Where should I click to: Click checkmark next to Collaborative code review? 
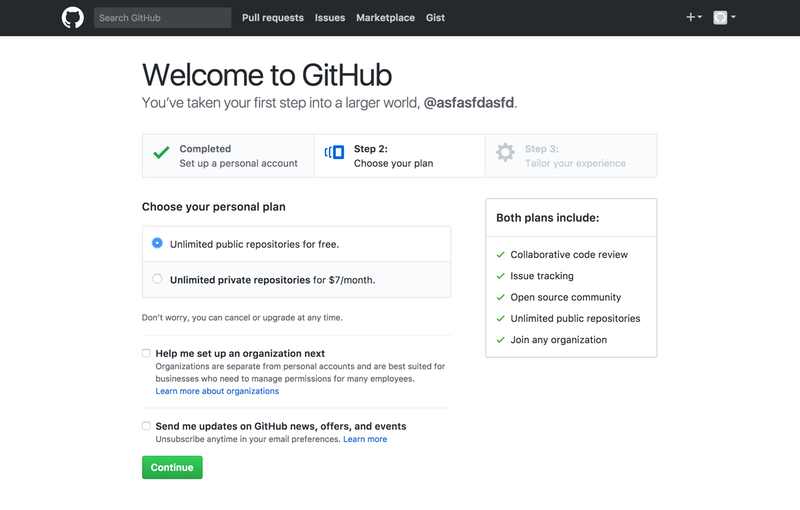pos(501,254)
